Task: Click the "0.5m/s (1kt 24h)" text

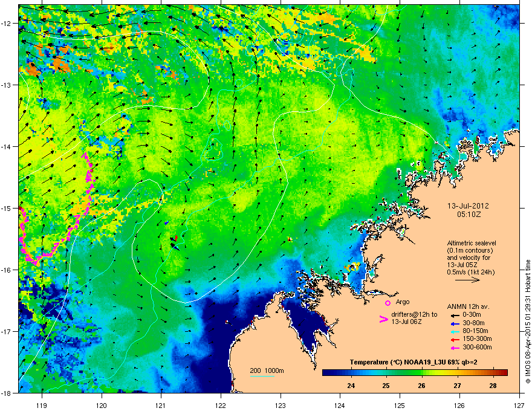Action: [470, 273]
